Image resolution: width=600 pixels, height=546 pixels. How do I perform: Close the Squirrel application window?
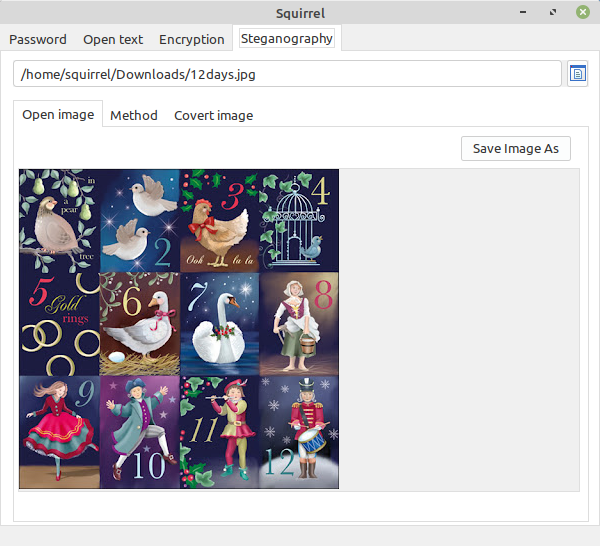[x=582, y=13]
